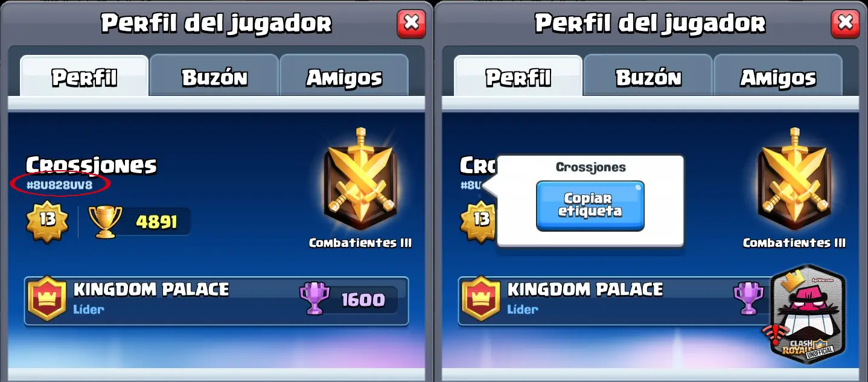Close the right Perfil del jugador window

point(845,24)
